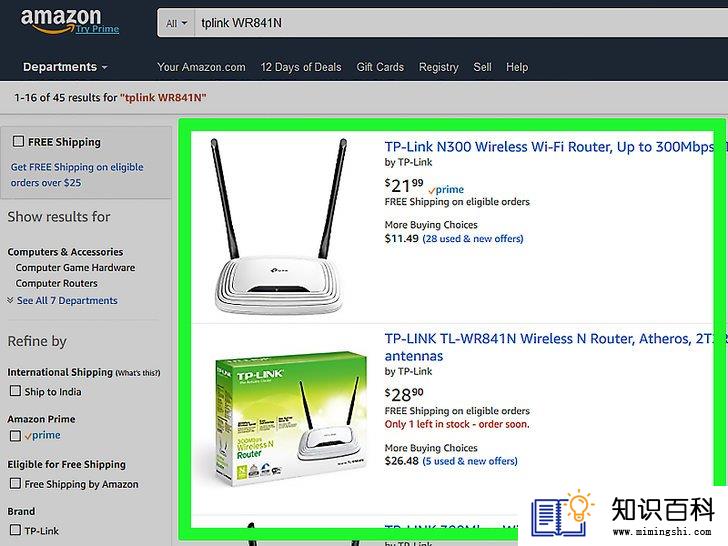Viewport: 728px width, 546px height.
Task: Filter by TP-Link brand checkbox
Action: pos(15,530)
